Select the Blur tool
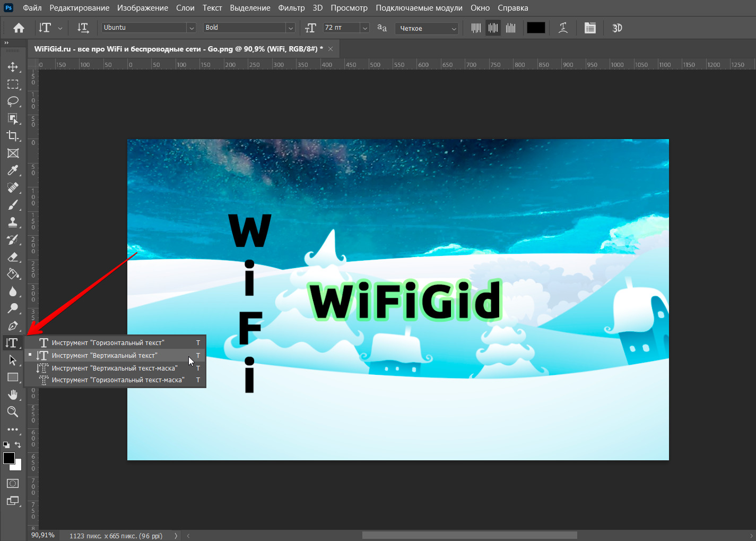Viewport: 756px width, 541px height. tap(13, 291)
